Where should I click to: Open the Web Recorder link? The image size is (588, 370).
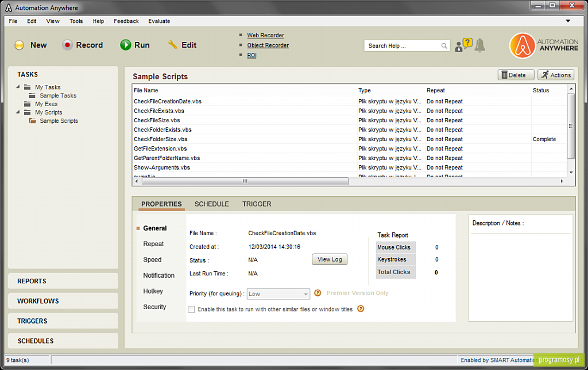(265, 35)
